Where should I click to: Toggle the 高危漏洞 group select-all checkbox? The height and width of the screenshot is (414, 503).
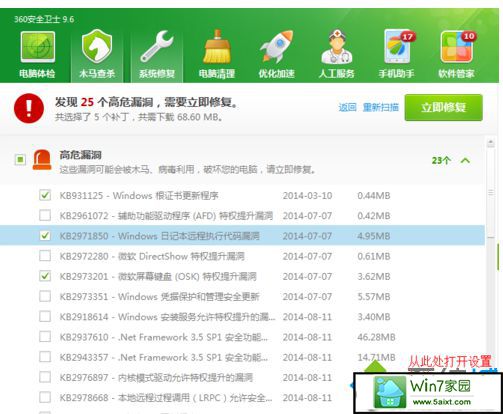(x=20, y=160)
